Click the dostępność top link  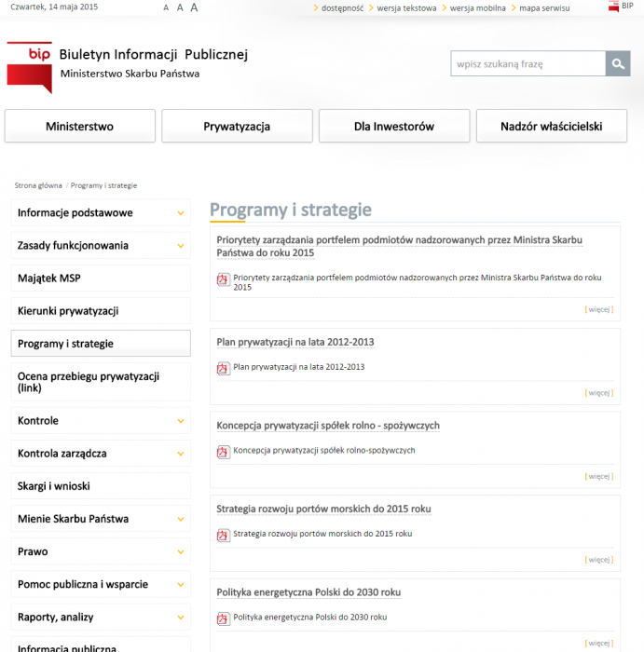tap(342, 7)
